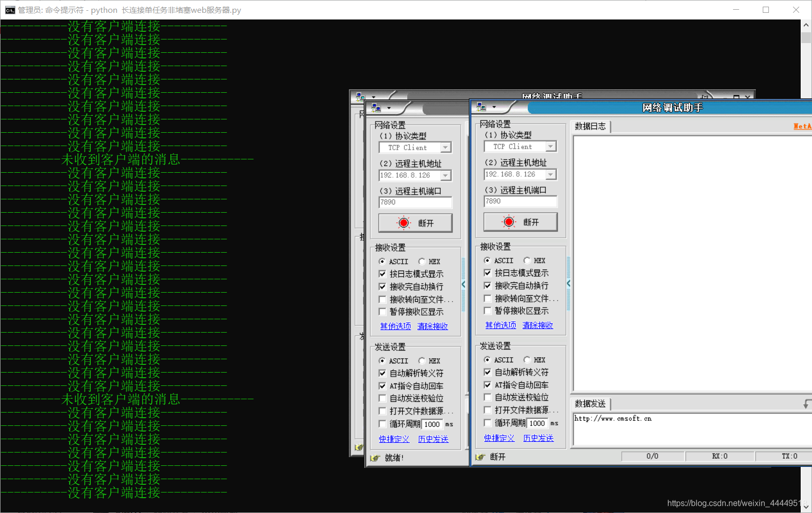
Task: Toggle 接收完自动换行 checkbox in the front window
Action: click(x=488, y=285)
